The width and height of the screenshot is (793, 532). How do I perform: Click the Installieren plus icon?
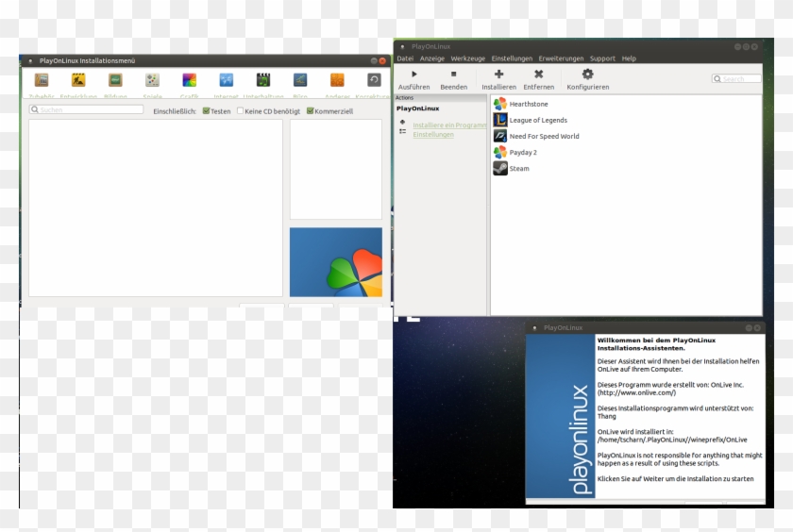[498, 75]
